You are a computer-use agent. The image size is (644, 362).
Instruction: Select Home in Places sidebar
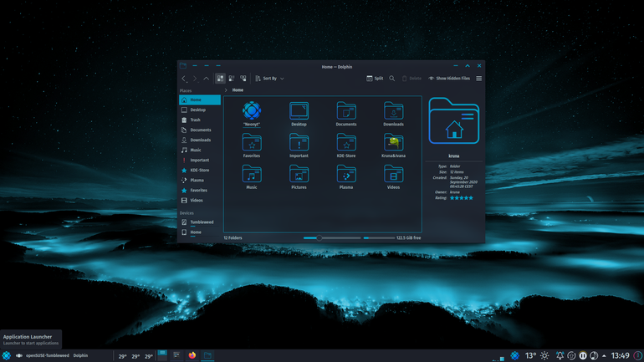tap(200, 99)
